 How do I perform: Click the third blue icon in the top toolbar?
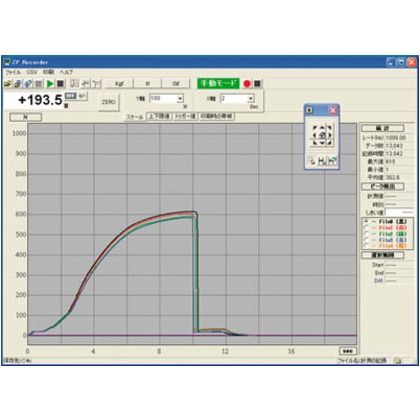click(28, 83)
